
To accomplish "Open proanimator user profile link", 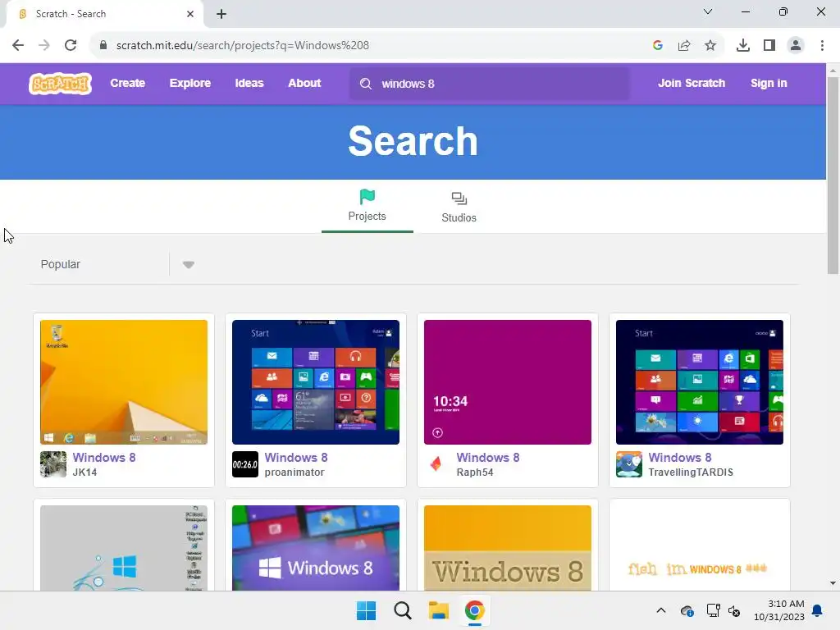I will pyautogui.click(x=294, y=472).
